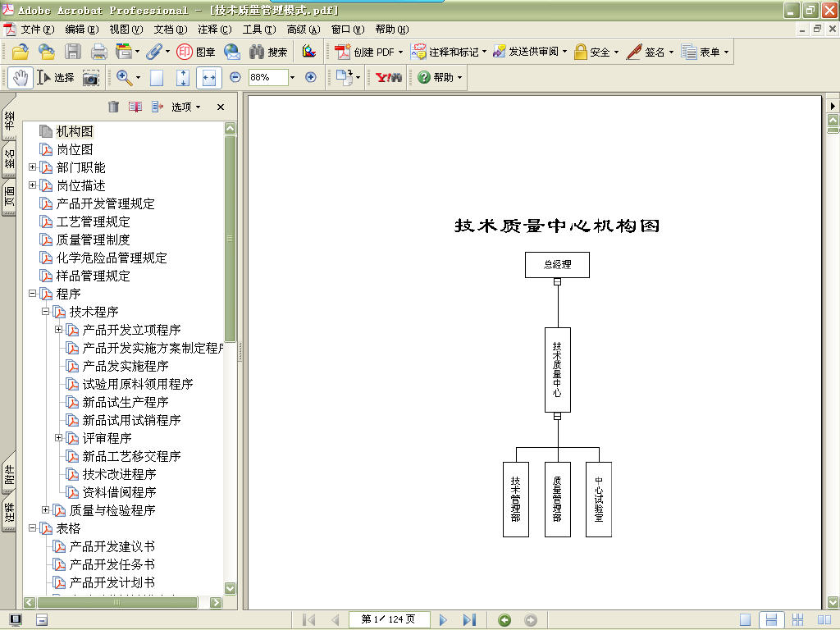840x630 pixels.
Task: Open the 技术改进程序 bookmark
Action: (120, 474)
